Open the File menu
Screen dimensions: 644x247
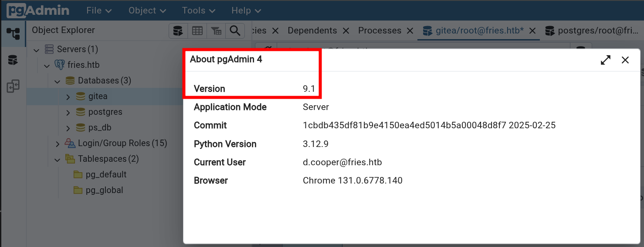99,10
